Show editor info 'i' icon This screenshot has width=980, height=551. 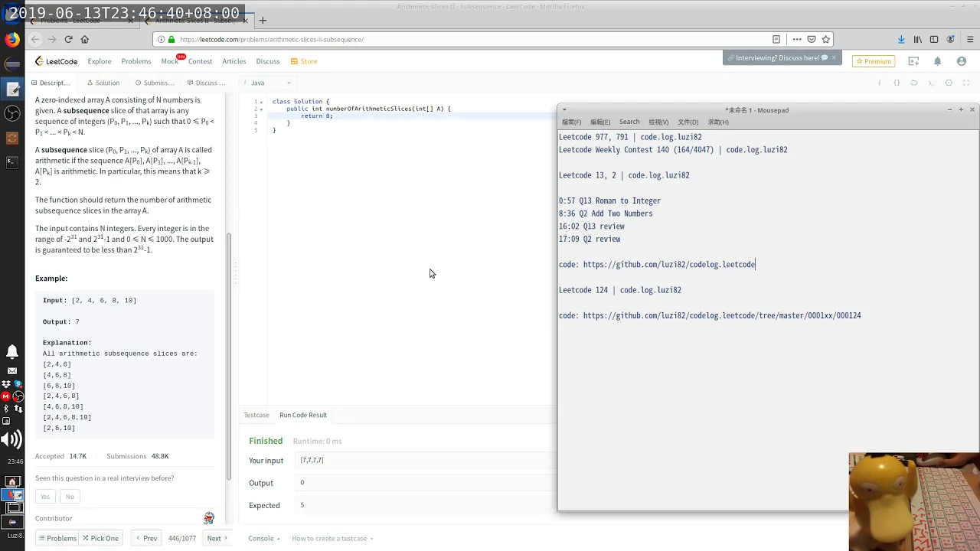pos(879,83)
